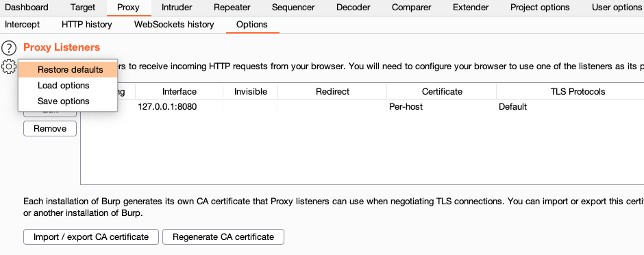Viewport: 644px width, 255px height.
Task: Switch to the Dashboard tab
Action: click(x=26, y=8)
